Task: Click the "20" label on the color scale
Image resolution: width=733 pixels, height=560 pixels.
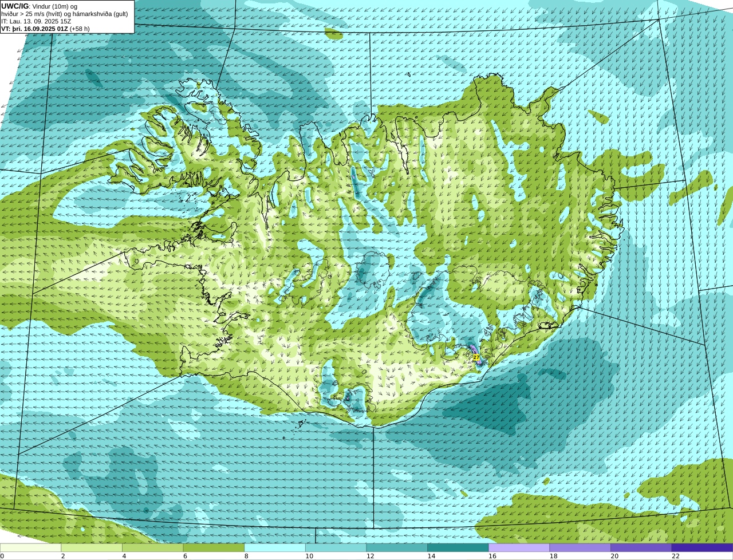Action: 614,556
